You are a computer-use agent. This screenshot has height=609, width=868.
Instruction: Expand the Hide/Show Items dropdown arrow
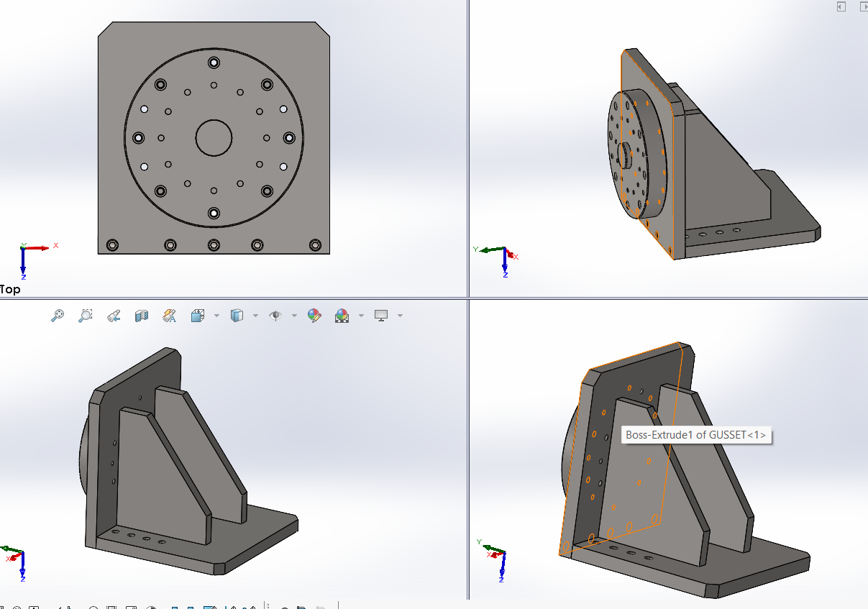[294, 315]
